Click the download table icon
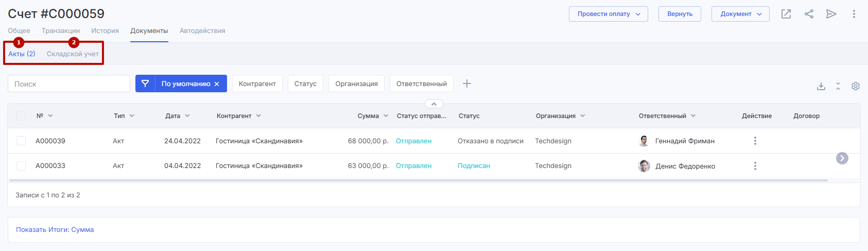This screenshot has width=868, height=251. click(821, 86)
